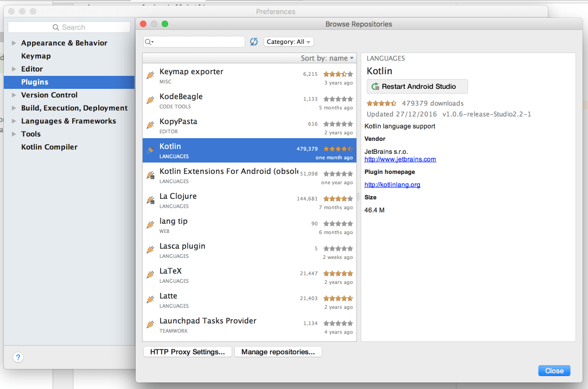Click the KodeBeagle plugin icon
588x389 pixels.
(150, 100)
